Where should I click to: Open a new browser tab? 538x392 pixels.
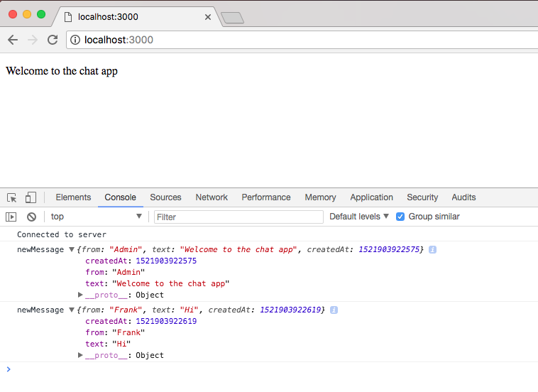pyautogui.click(x=232, y=18)
